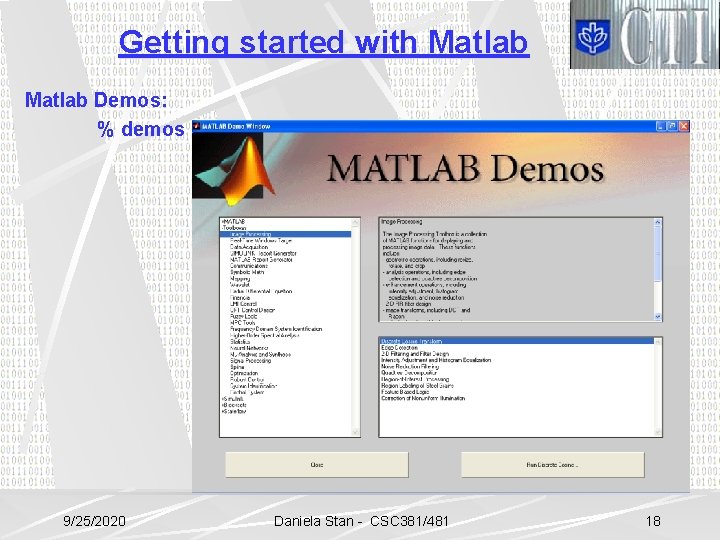Close the MATLAB Demo Window with X
The width and height of the screenshot is (720, 540).
684,126
